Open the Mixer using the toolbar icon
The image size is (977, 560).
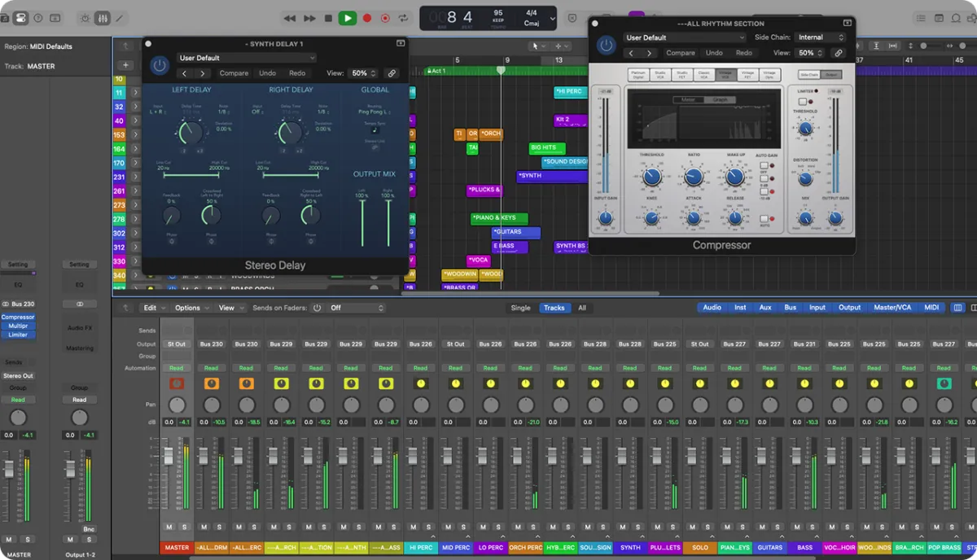[x=103, y=18]
